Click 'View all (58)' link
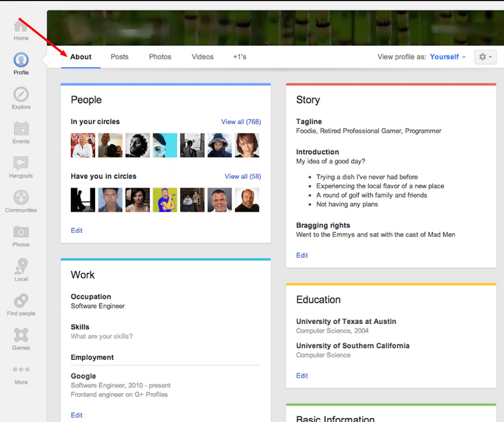 pyautogui.click(x=243, y=177)
